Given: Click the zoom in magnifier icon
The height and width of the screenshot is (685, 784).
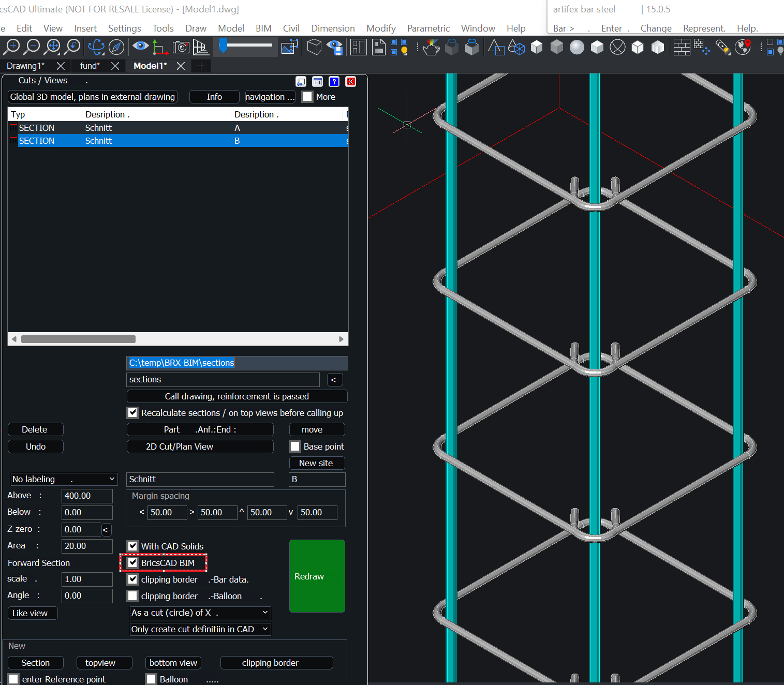Looking at the screenshot, I should [x=11, y=47].
